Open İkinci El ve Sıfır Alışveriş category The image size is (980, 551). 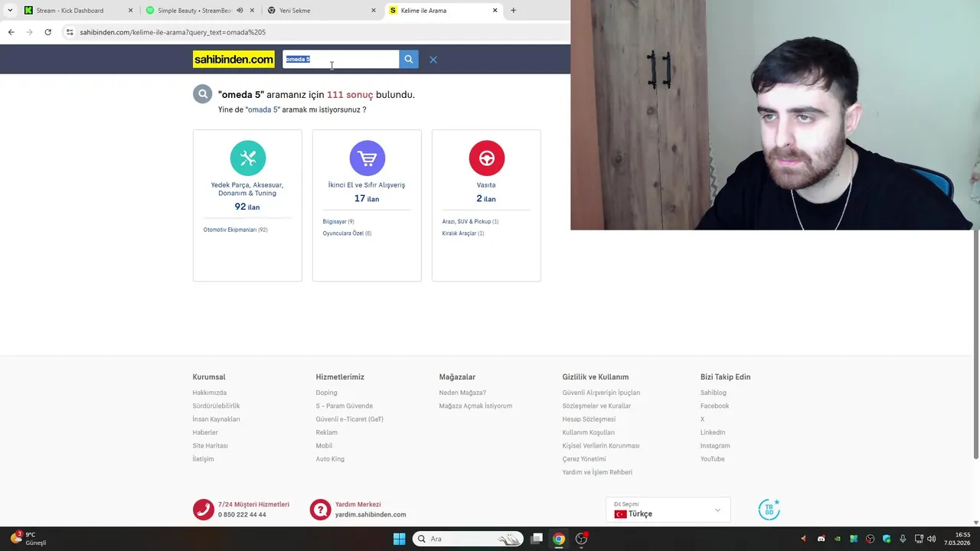point(367,184)
